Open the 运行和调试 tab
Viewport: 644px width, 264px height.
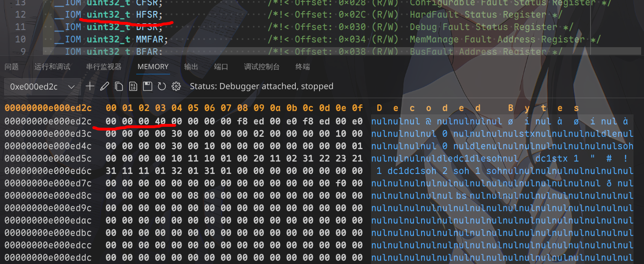[x=52, y=67]
